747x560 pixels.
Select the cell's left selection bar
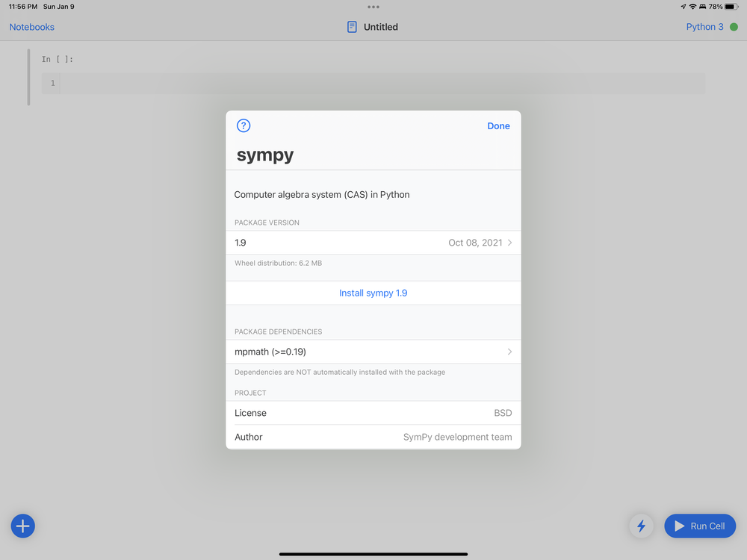(x=28, y=77)
